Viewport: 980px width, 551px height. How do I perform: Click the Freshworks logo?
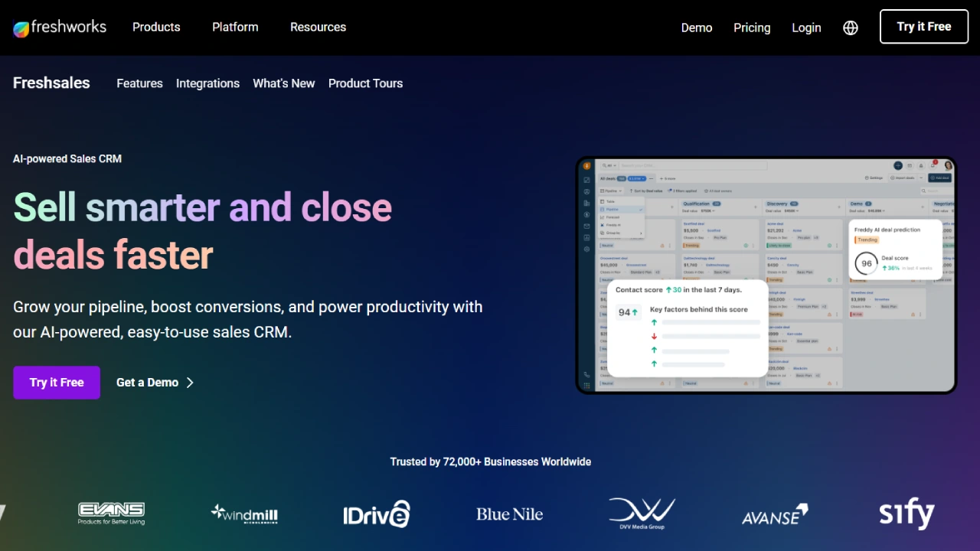60,28
